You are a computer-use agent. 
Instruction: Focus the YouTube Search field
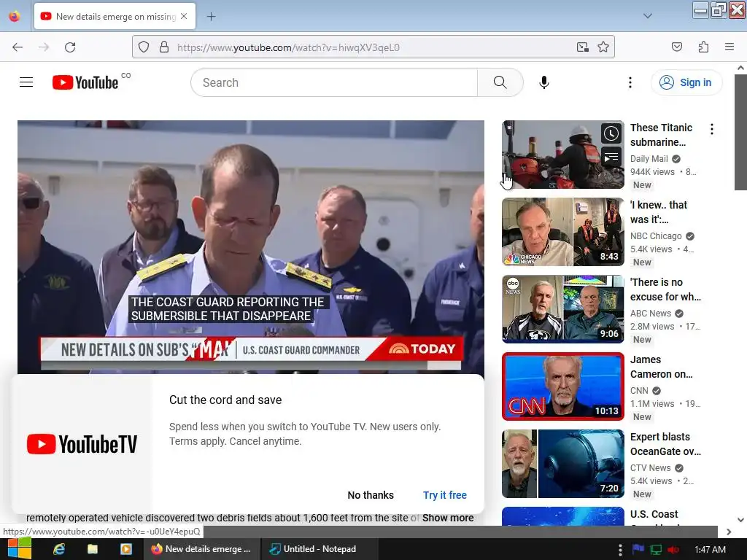pyautogui.click(x=334, y=82)
